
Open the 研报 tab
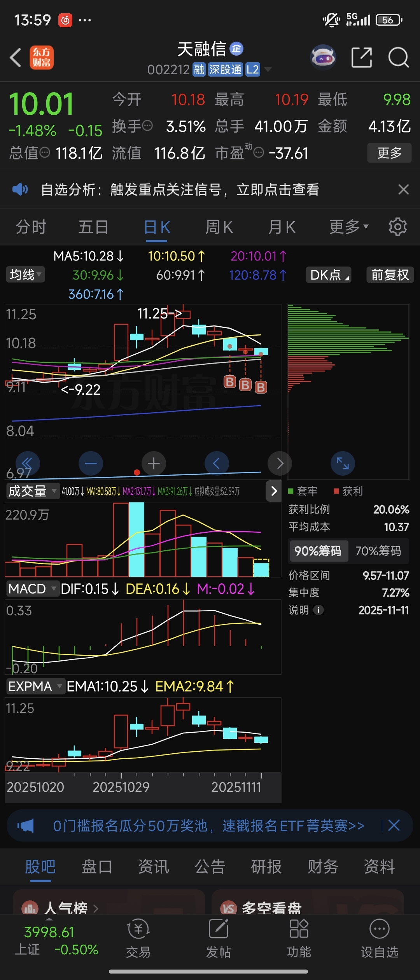[x=266, y=867]
